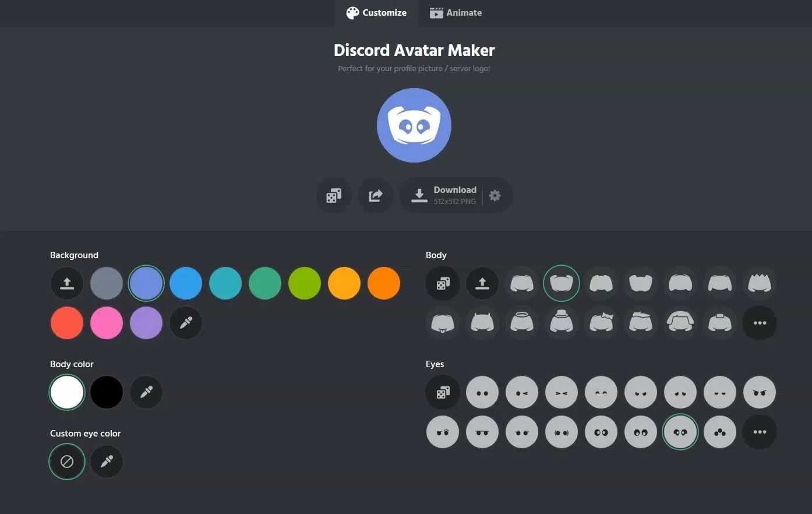Open the background eyedropper color picker
812x514 pixels.
186,323
